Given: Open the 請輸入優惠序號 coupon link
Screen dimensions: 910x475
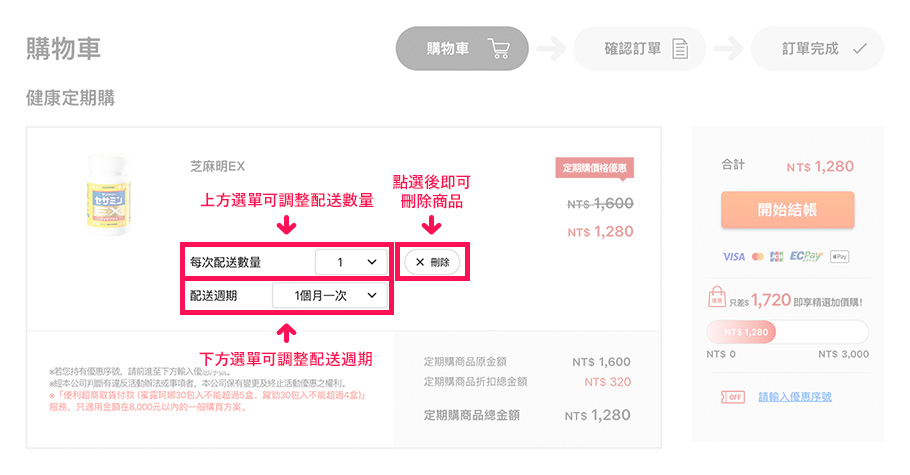Looking at the screenshot, I should point(795,397).
